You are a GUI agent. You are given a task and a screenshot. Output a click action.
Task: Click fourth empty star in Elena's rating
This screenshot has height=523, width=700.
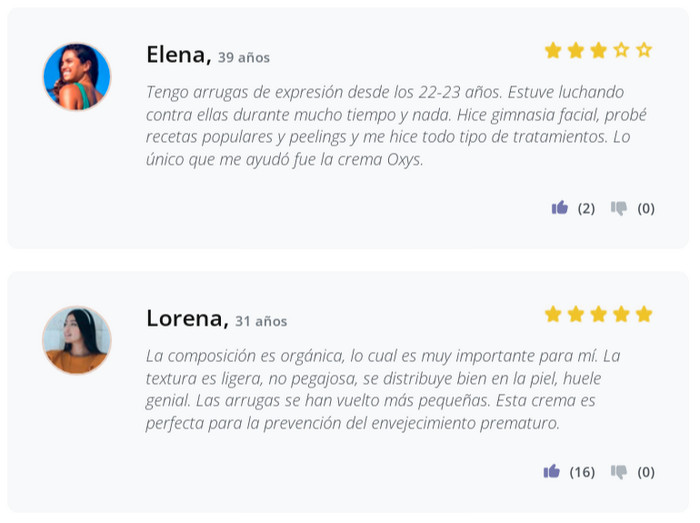[621, 50]
